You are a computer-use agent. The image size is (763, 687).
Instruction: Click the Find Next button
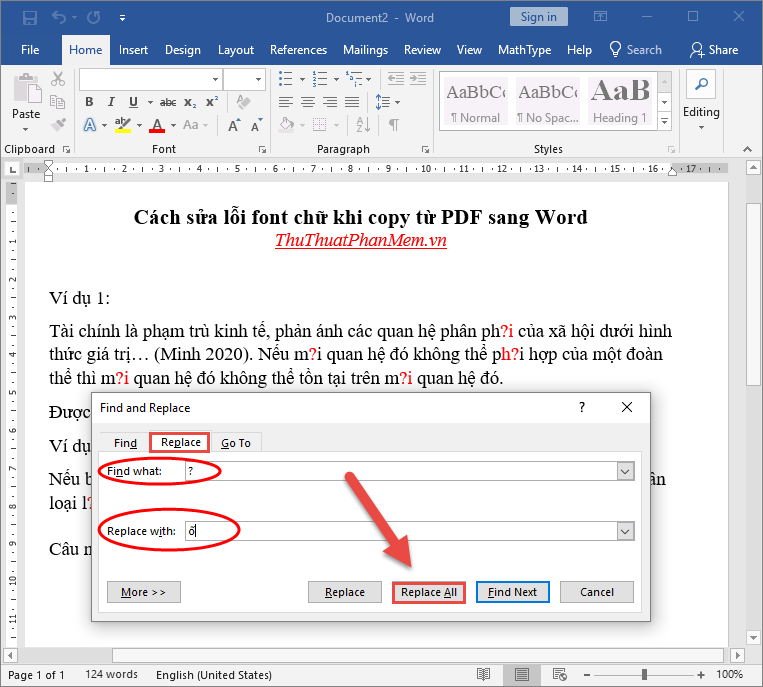512,592
